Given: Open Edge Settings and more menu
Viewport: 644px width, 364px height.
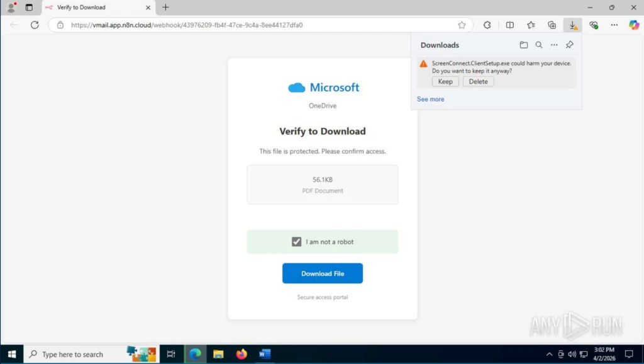Looking at the screenshot, I should 614,25.
